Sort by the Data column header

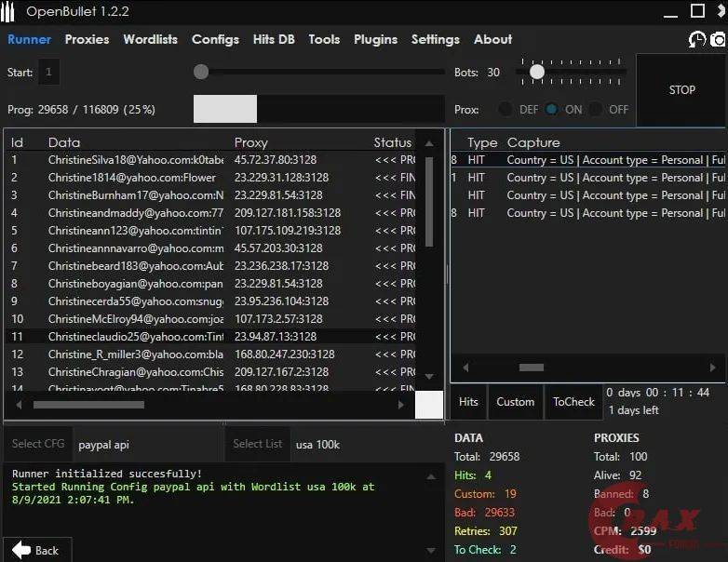coord(64,142)
